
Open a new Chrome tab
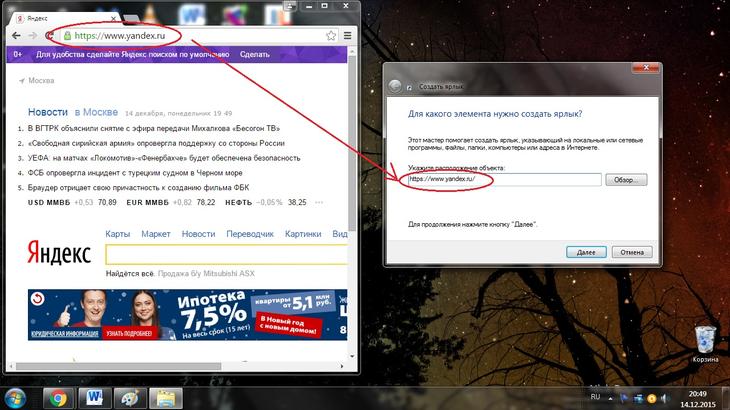131,19
